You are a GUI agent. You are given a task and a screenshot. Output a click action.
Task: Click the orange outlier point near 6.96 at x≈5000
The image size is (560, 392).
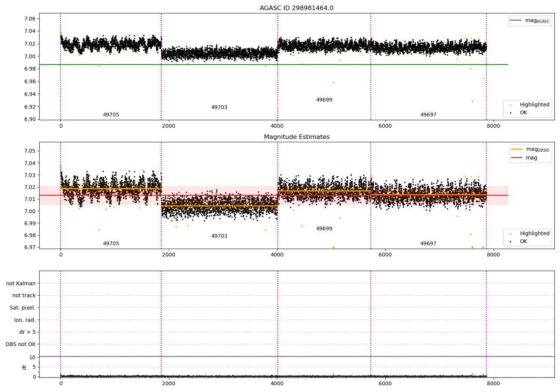333,83
